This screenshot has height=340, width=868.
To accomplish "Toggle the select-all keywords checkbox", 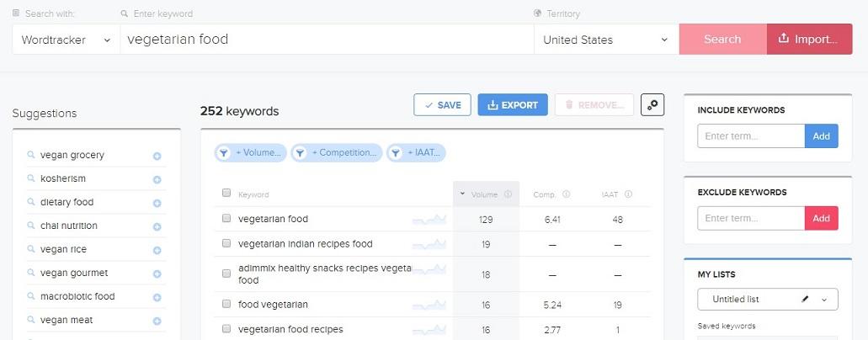I will (226, 193).
